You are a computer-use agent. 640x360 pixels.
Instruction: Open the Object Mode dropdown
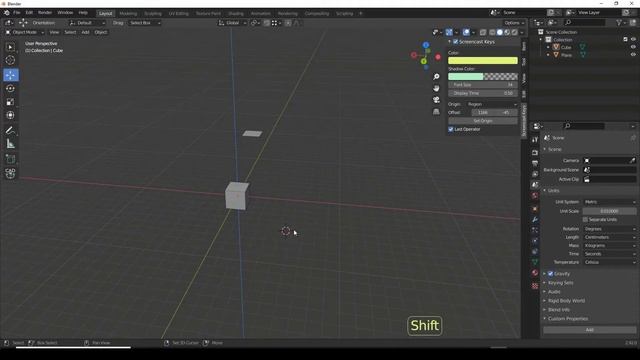24,32
